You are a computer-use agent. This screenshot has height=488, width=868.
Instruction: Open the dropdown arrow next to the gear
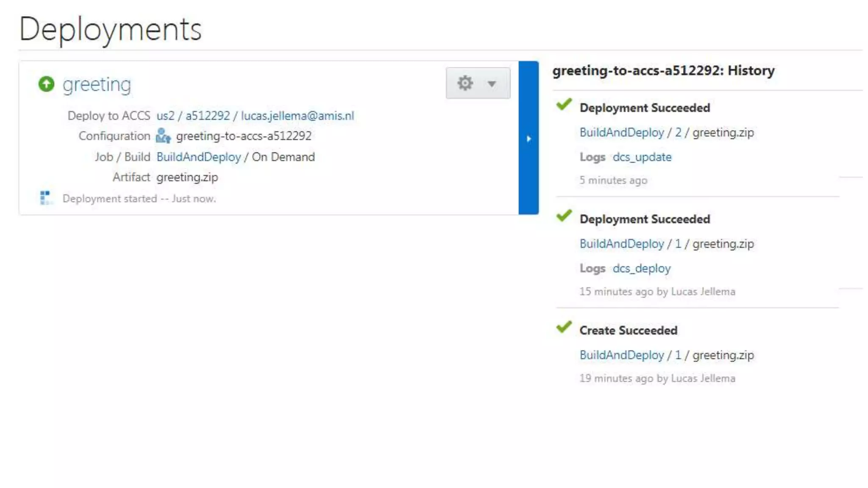pyautogui.click(x=492, y=83)
